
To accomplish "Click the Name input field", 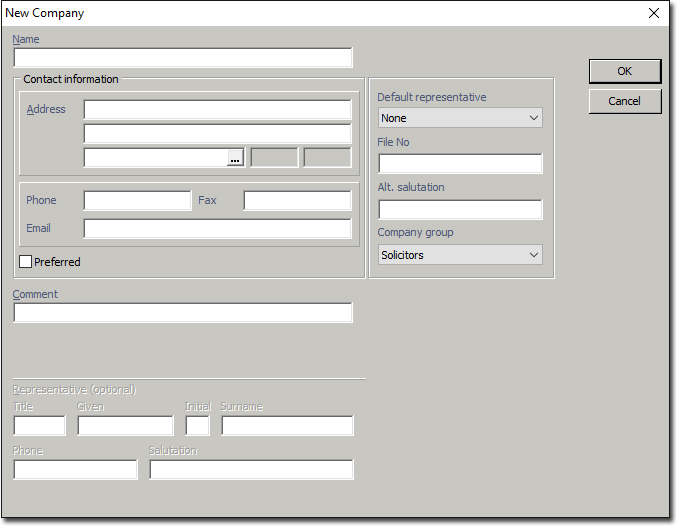I will coord(183,58).
